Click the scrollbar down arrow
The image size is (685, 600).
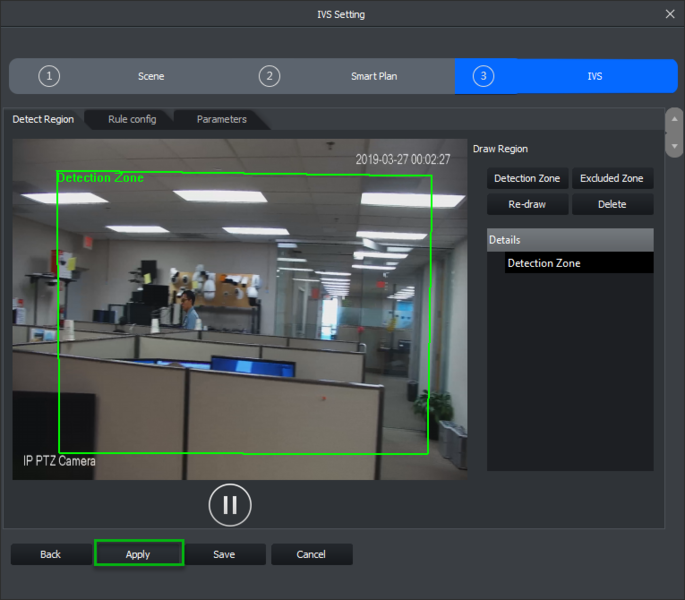point(674,147)
